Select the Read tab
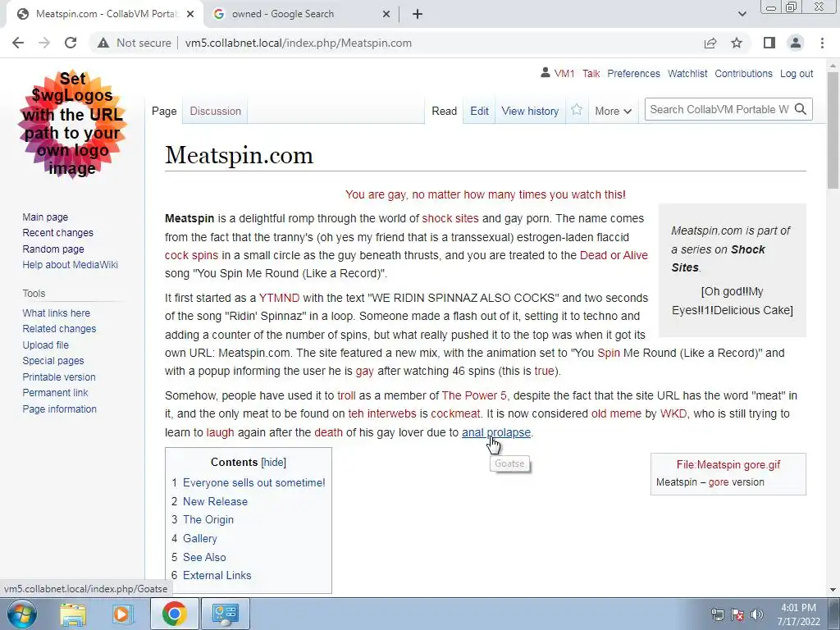 444,111
